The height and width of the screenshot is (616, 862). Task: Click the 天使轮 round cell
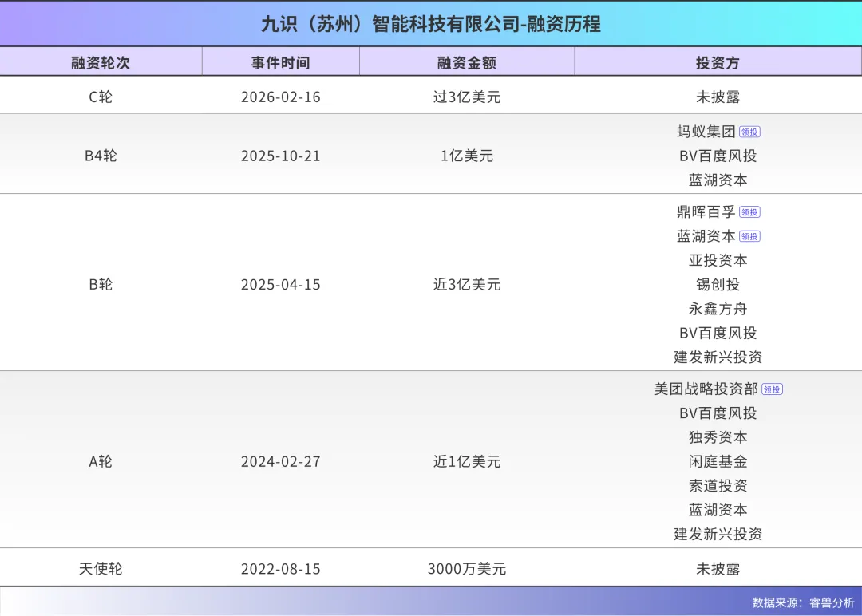coord(101,568)
